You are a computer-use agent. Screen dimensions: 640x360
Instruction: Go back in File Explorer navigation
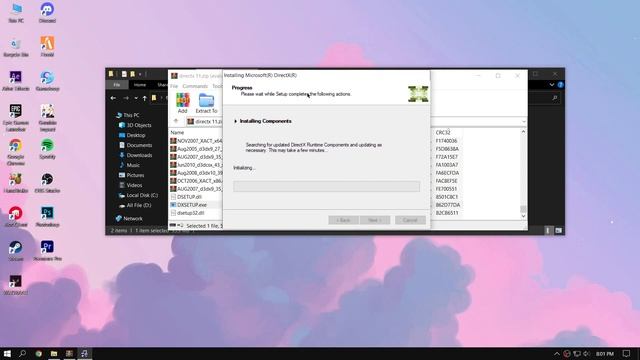click(x=113, y=98)
